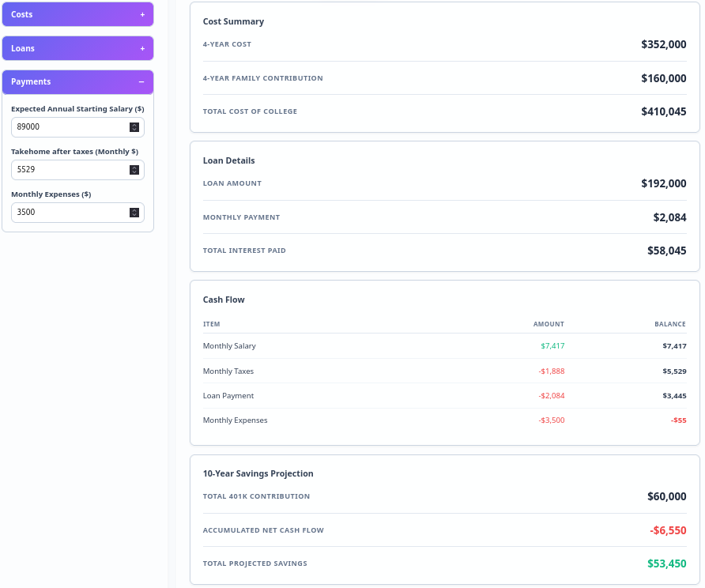
Task: Click the Total Interest Paid value $58,045
Action: (x=666, y=251)
